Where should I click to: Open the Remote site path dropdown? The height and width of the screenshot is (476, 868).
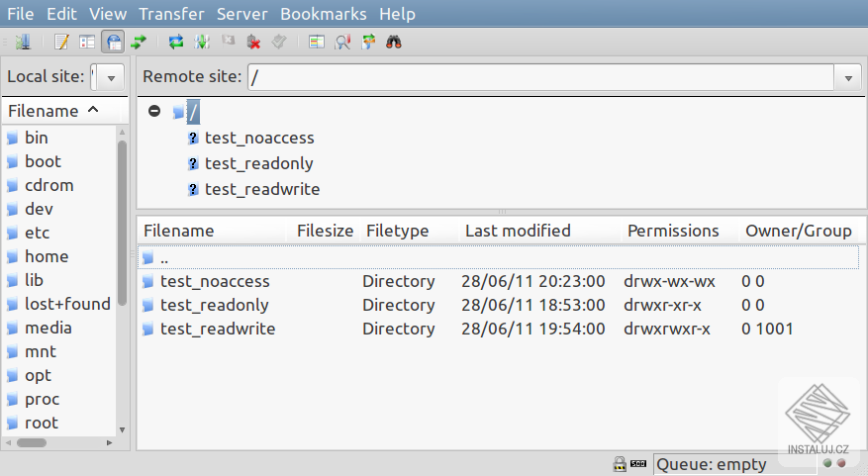(x=847, y=77)
